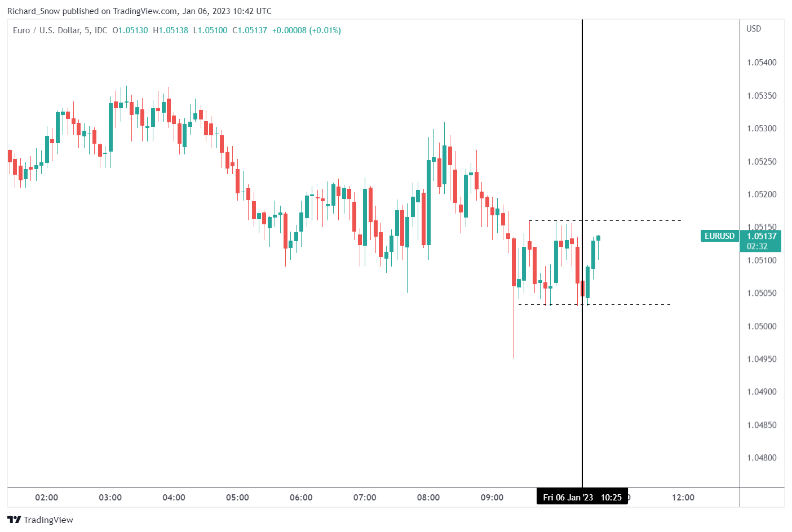This screenshot has height=532, width=792.
Task: Click the USD currency label on price axis
Action: click(x=754, y=29)
